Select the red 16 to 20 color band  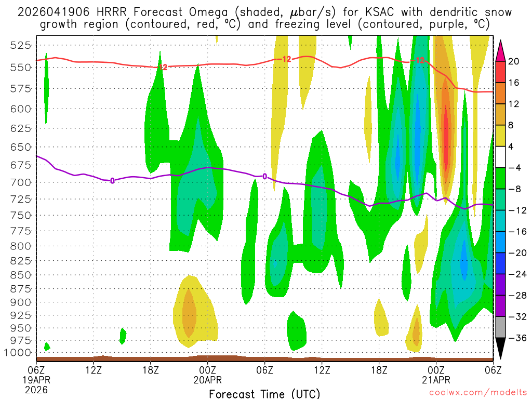[501, 72]
